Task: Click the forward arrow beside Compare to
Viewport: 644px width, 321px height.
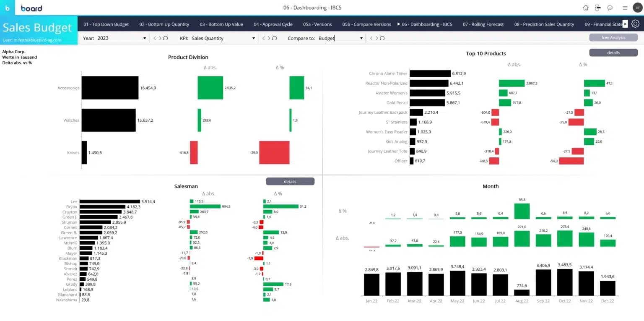Action: tap(377, 38)
